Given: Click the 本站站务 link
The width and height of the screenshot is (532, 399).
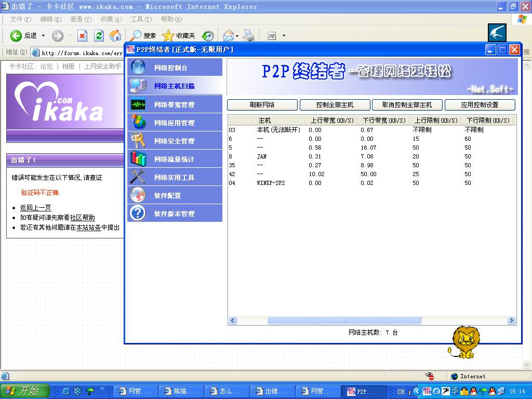Looking at the screenshot, I should coord(88,228).
